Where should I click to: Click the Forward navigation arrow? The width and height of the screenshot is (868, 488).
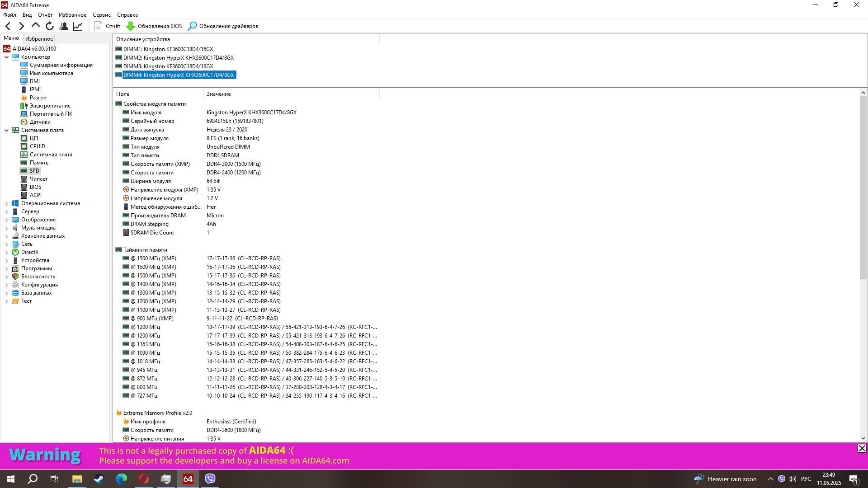point(21,26)
